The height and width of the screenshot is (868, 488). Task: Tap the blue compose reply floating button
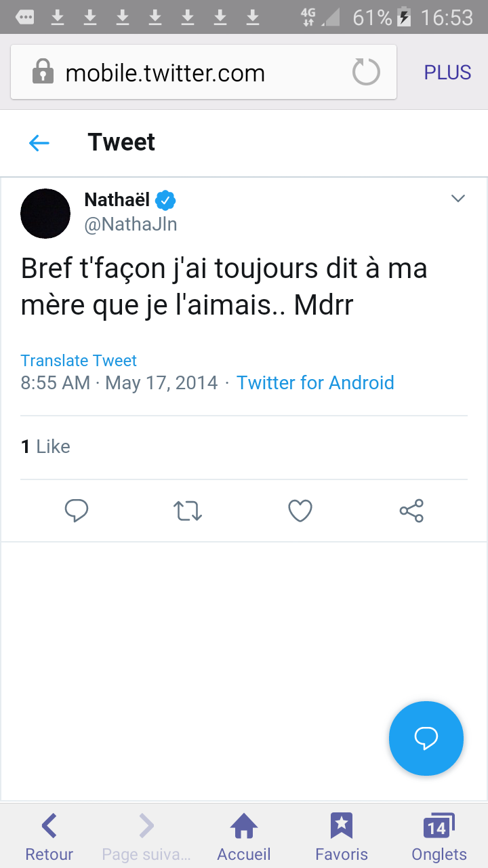[x=426, y=738]
